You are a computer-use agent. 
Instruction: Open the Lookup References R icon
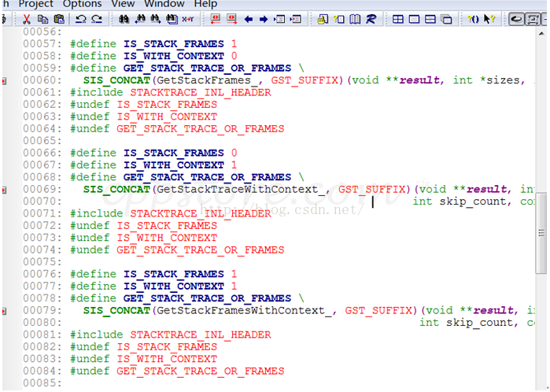pos(370,19)
